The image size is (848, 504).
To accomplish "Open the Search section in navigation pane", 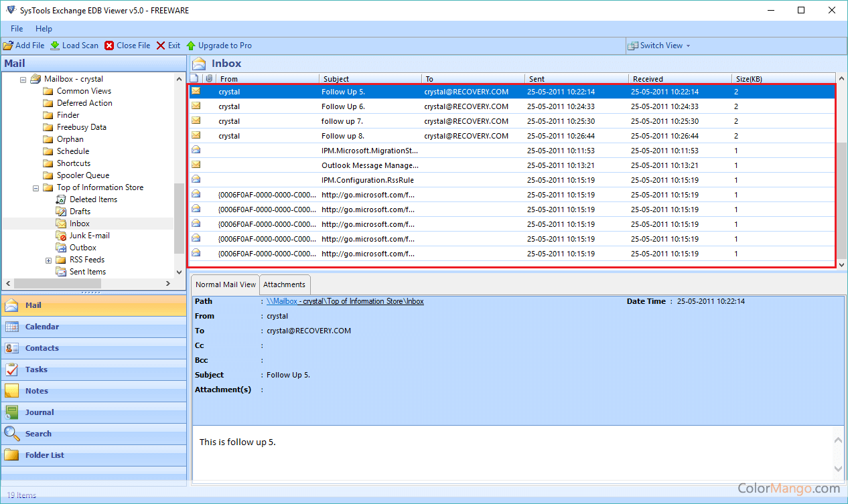I will click(38, 434).
